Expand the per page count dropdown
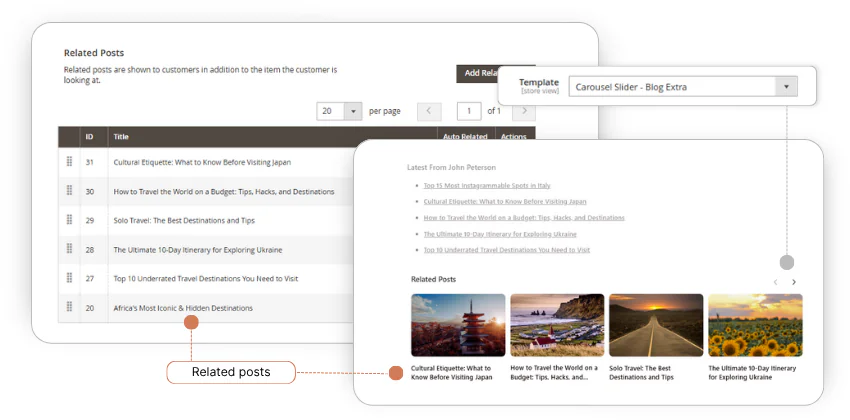Image resolution: width=850 pixels, height=420 pixels. click(352, 110)
